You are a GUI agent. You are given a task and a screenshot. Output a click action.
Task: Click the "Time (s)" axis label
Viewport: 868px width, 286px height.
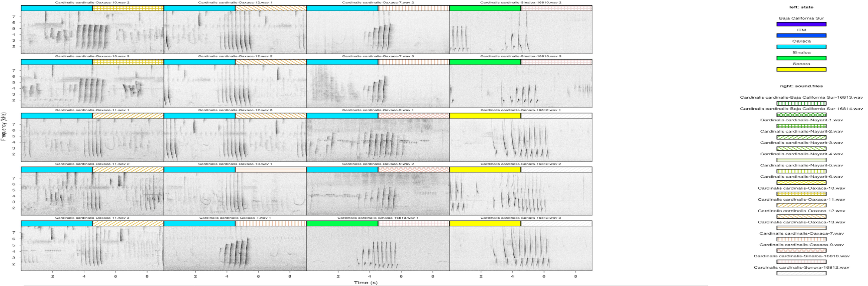(365, 283)
